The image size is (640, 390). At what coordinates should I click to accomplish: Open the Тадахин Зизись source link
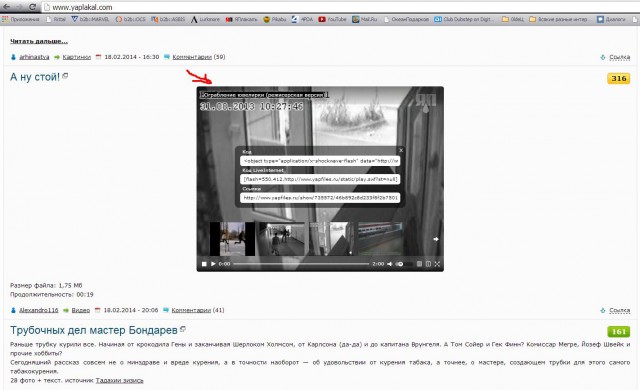pyautogui.click(x=119, y=381)
